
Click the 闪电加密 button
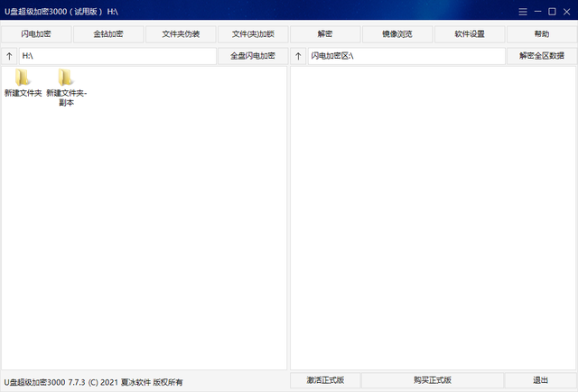pyautogui.click(x=36, y=34)
